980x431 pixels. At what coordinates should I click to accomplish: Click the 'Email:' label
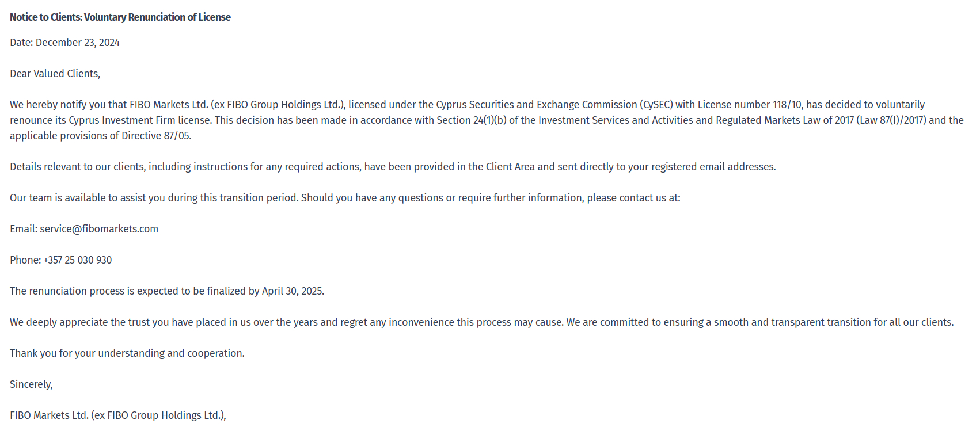point(24,229)
